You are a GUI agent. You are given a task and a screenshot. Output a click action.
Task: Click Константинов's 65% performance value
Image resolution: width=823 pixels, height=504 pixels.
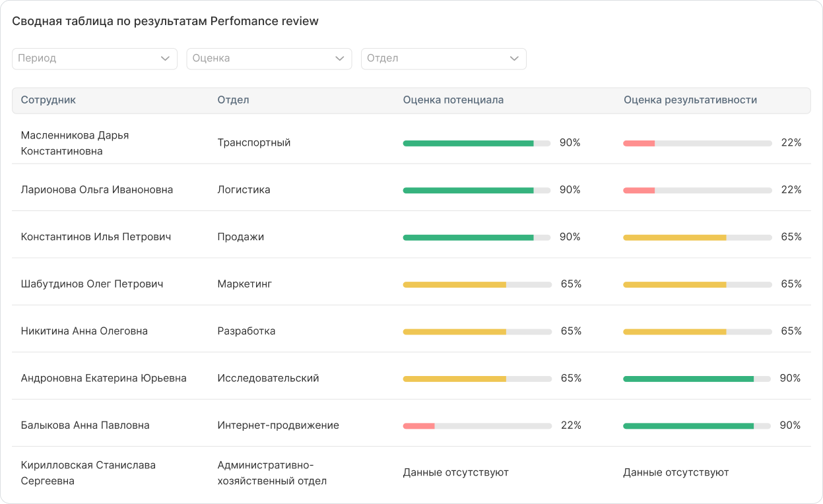click(791, 237)
